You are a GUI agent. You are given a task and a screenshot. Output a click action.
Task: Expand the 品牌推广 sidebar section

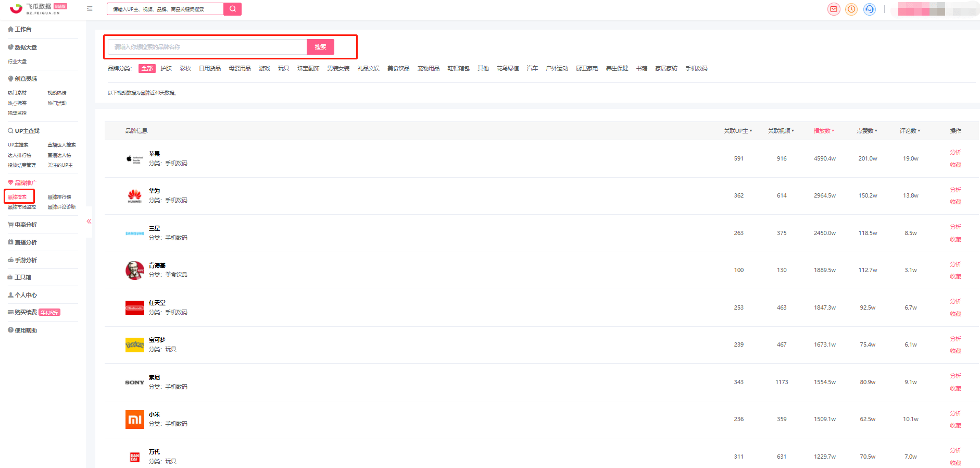(22, 183)
